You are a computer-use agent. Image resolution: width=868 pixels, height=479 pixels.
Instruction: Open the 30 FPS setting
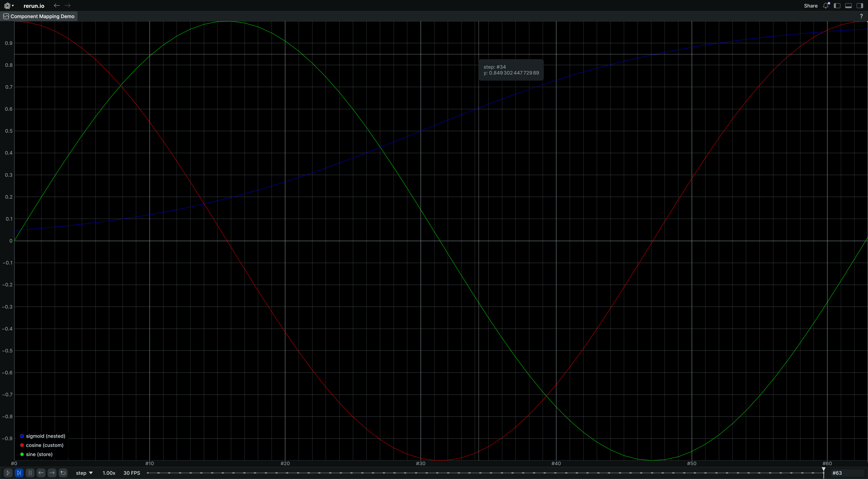pyautogui.click(x=131, y=473)
